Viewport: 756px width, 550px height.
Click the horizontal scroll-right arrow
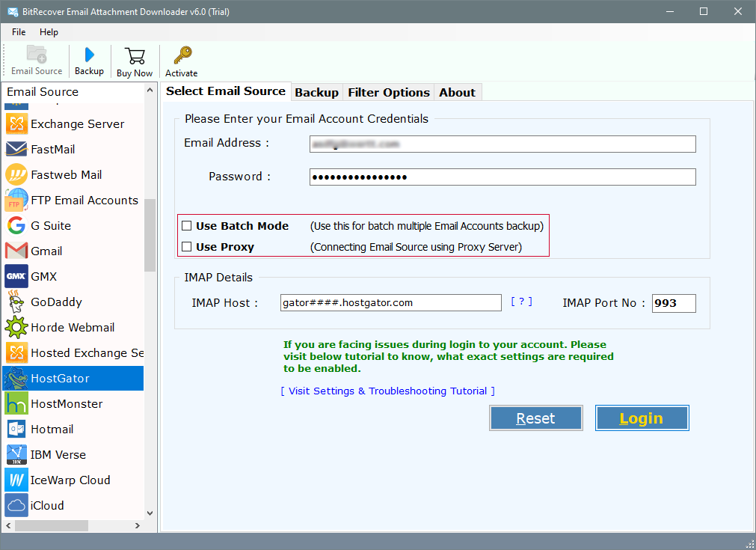click(x=138, y=525)
